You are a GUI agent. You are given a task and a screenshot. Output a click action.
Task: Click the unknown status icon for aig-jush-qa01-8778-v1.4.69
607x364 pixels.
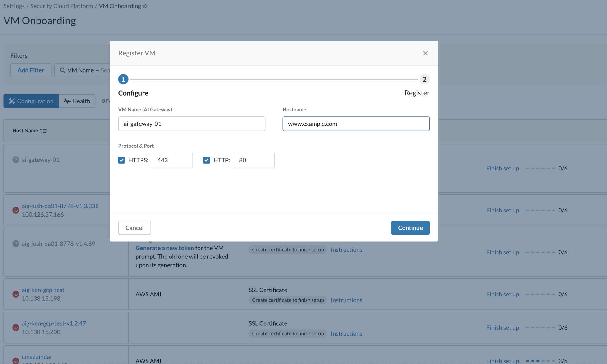(16, 244)
